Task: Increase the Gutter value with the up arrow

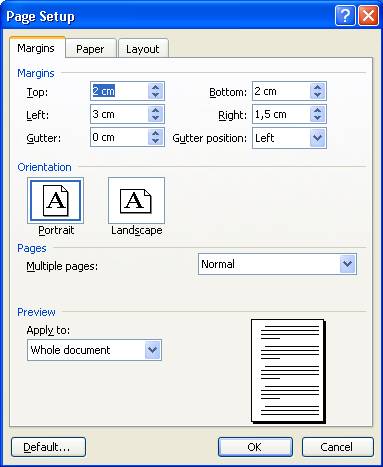Action: tap(155, 133)
